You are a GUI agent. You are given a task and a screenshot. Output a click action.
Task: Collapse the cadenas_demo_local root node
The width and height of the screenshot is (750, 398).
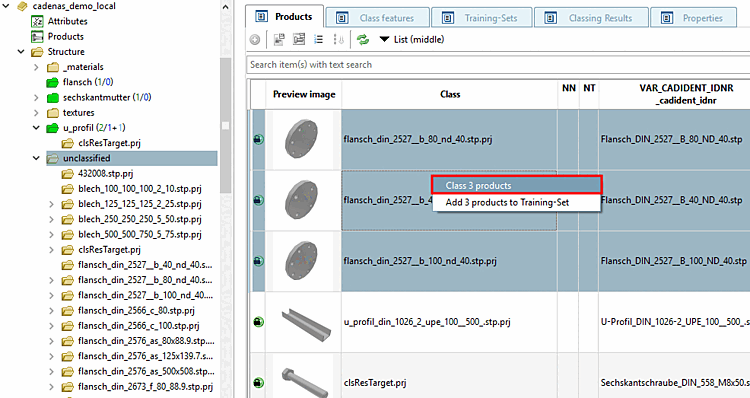(6, 6)
